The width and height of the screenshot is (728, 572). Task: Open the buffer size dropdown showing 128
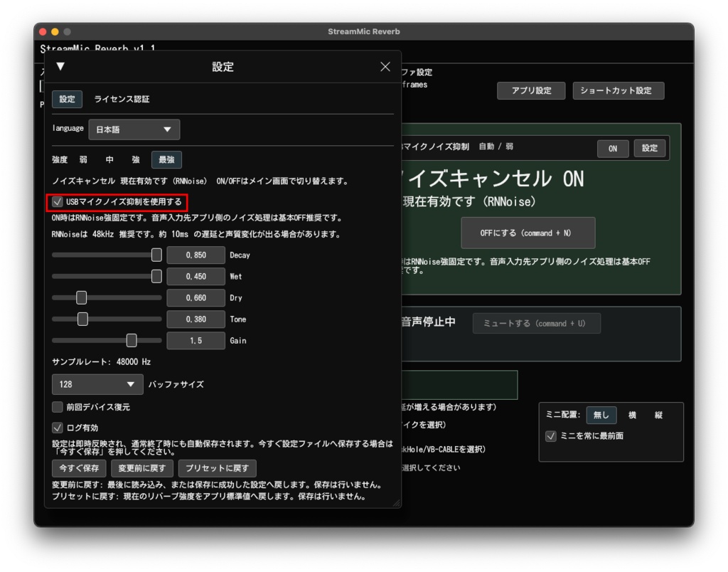[97, 384]
